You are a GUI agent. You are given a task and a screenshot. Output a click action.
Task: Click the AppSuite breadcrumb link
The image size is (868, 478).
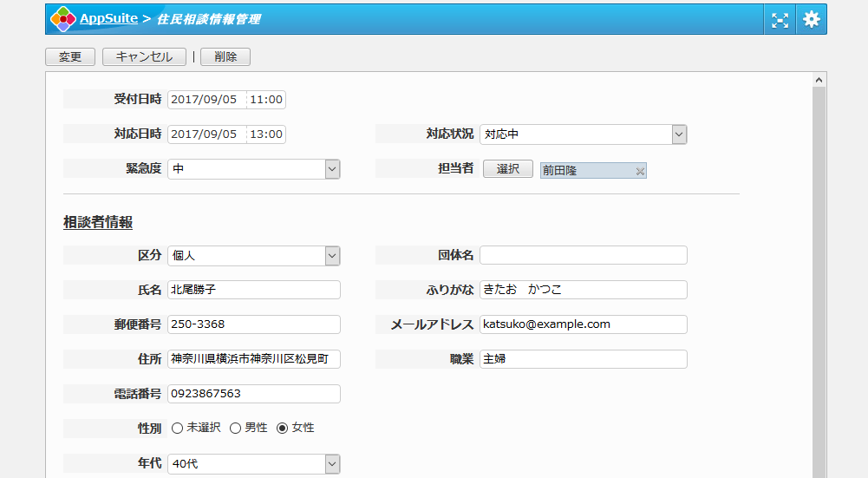pos(108,19)
